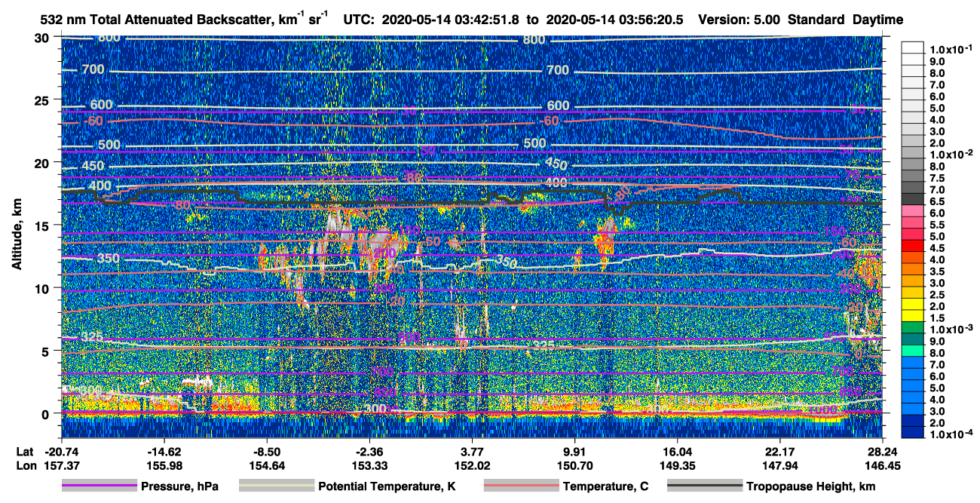980x503 pixels.
Task: Click the latitude value '22.17'
Action: (780, 452)
